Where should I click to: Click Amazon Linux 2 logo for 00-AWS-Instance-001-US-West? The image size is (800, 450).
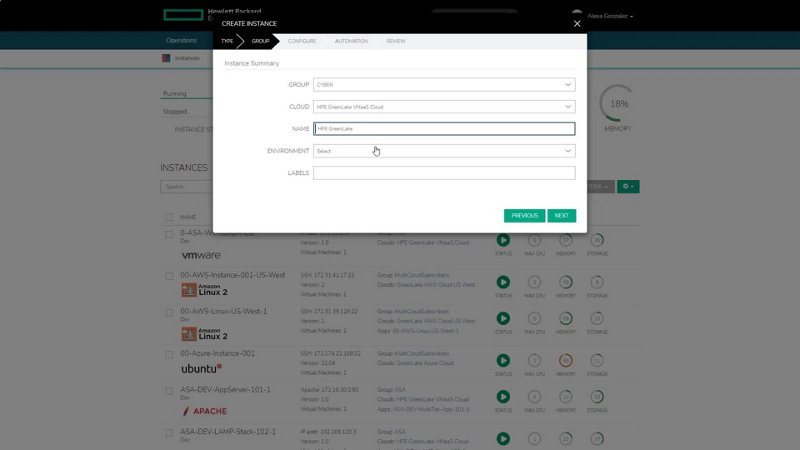205,290
